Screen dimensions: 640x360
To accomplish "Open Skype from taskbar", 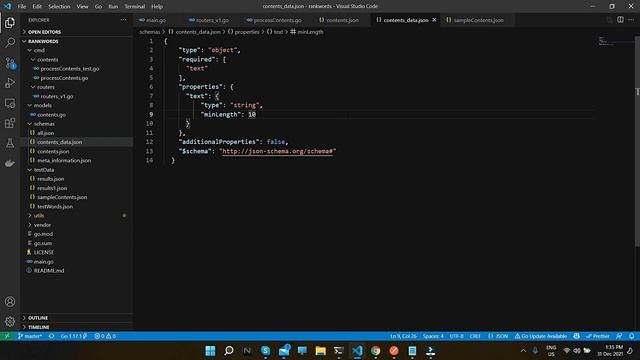I will pos(265,351).
